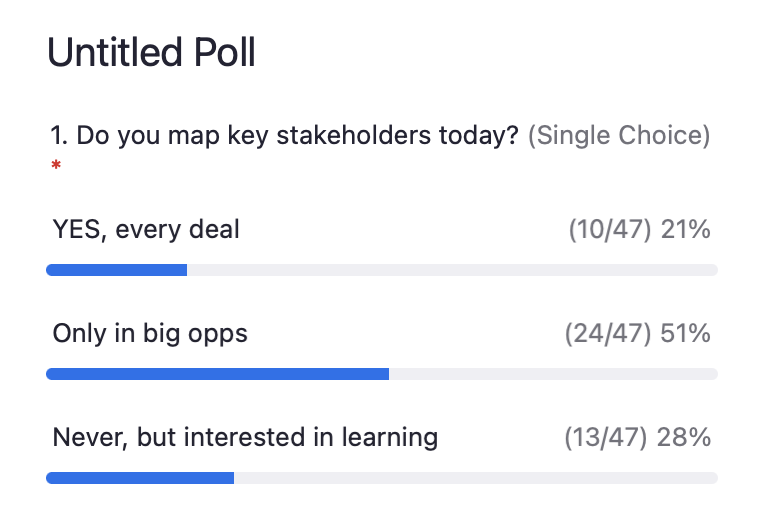Click the "Untitled Poll" title

tap(151, 53)
